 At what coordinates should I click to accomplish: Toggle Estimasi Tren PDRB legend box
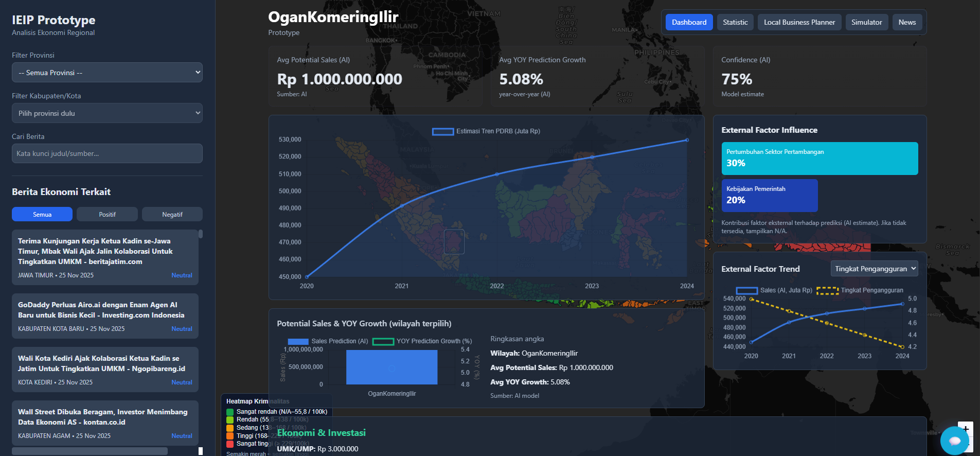point(442,132)
